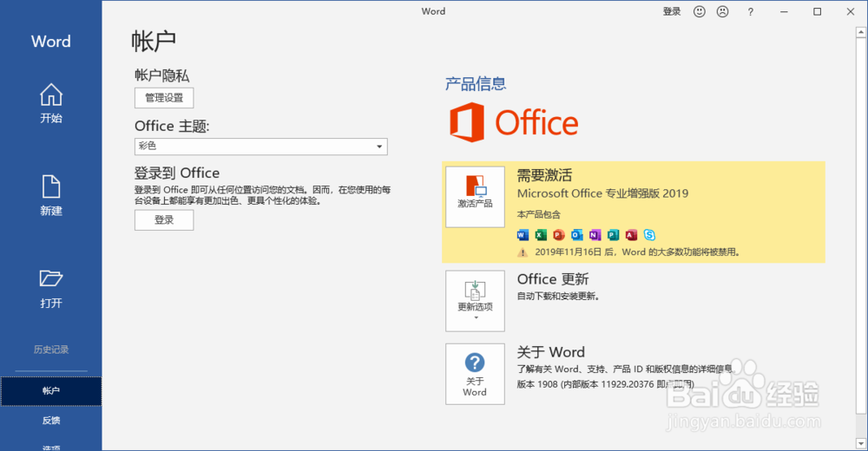Create a new document via 新建
Image resolution: width=868 pixels, height=451 pixels.
point(51,195)
